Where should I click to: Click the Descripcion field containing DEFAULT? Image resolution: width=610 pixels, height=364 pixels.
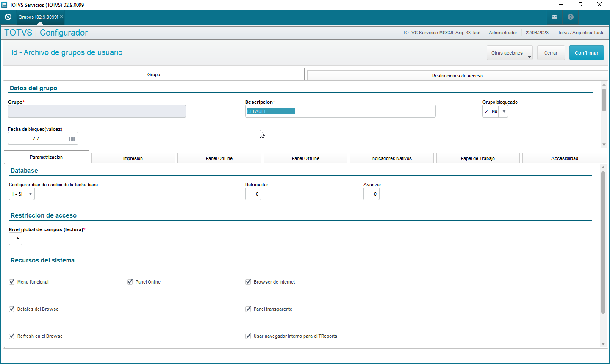[x=341, y=111]
